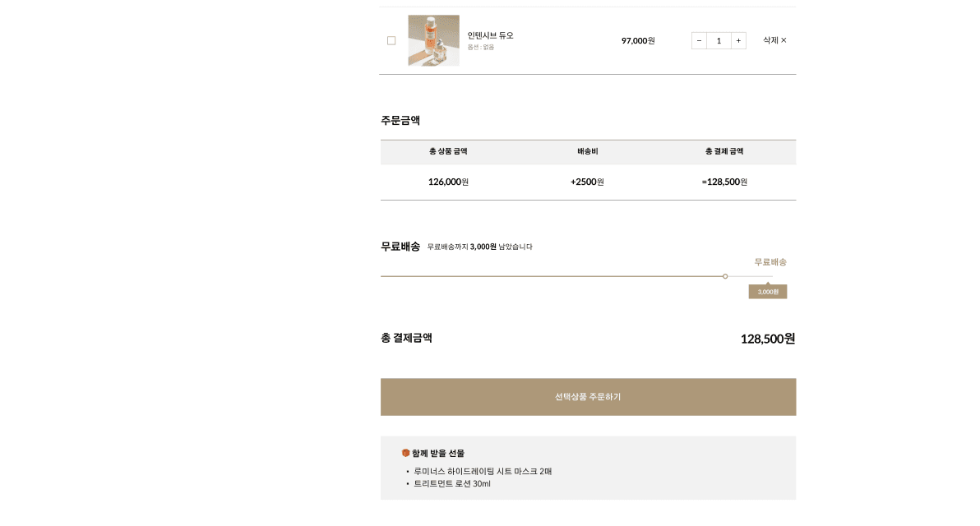
Task: Click the 루미너스 하이드레이팅 시트 마스크 gift item
Action: pos(484,470)
